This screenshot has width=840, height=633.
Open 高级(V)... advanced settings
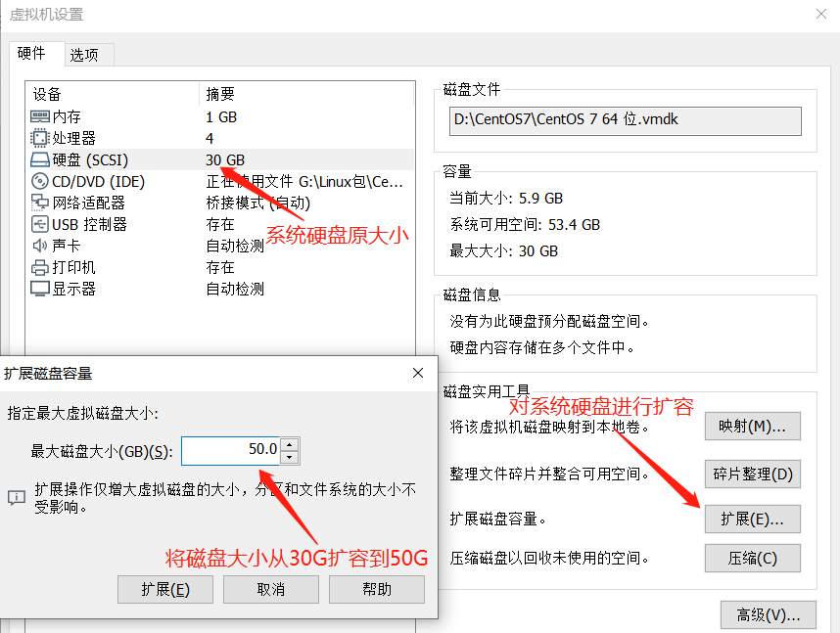click(769, 614)
